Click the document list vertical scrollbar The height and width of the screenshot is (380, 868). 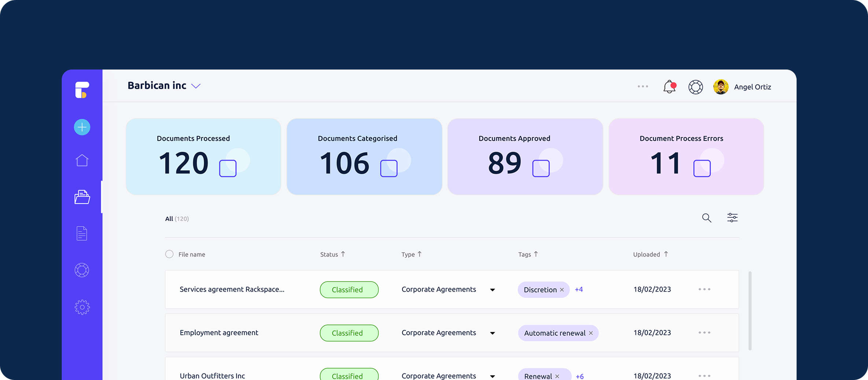click(x=750, y=310)
